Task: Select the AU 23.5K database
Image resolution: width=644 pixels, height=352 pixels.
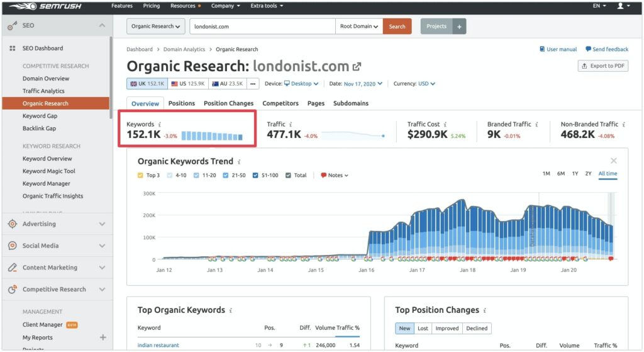Action: pyautogui.click(x=228, y=84)
